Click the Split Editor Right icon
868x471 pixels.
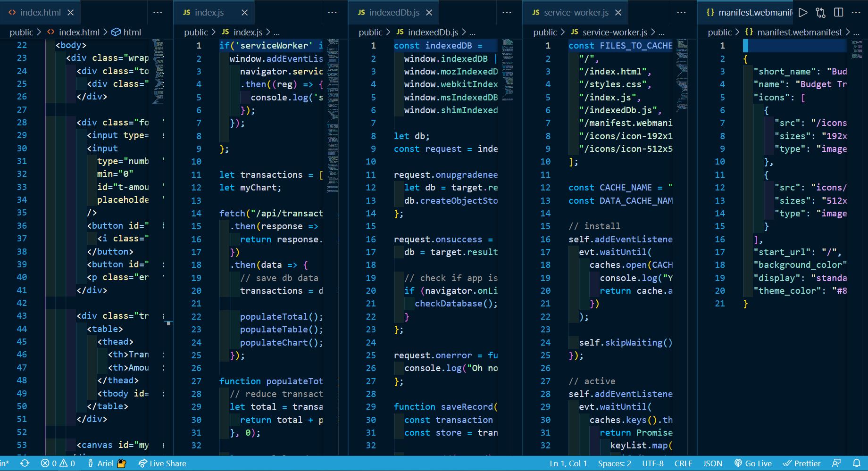point(838,13)
